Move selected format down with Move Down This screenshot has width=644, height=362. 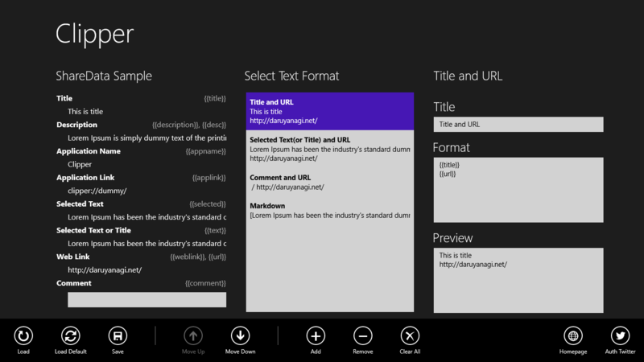click(x=240, y=335)
